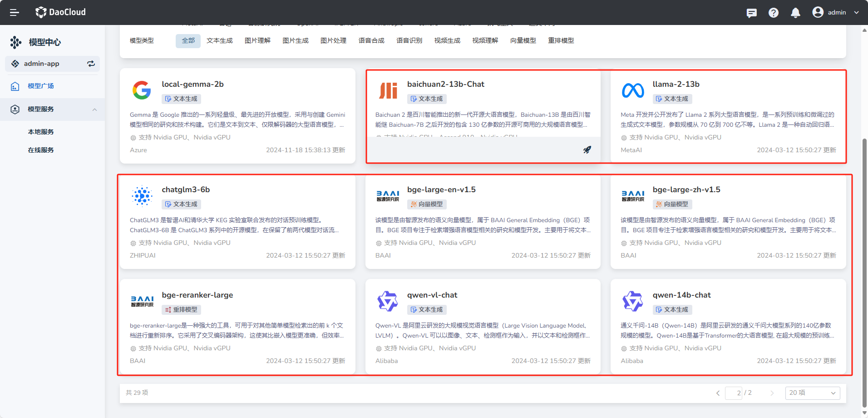Image resolution: width=868 pixels, height=418 pixels.
Task: Click the 共 29 项 total count text
Action: (x=137, y=393)
